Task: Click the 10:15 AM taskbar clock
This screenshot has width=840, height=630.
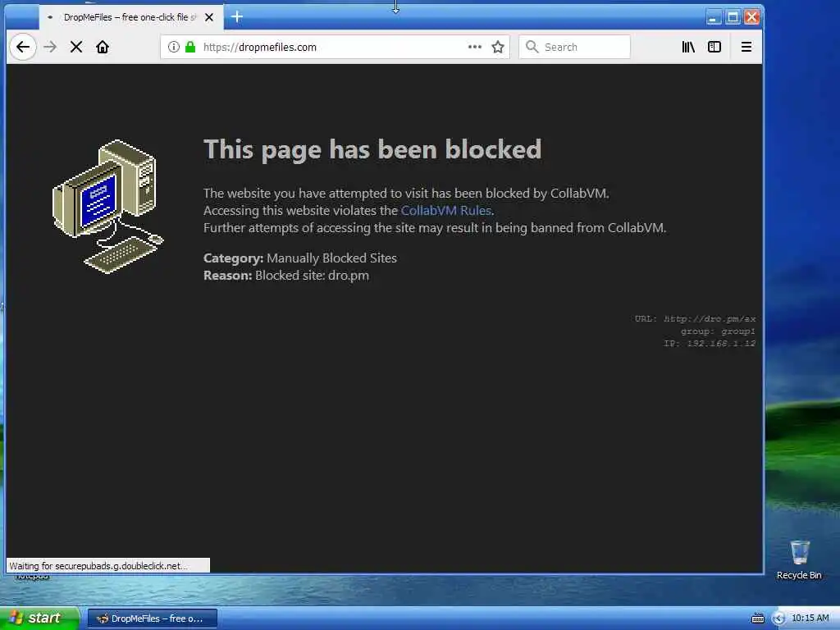Action: [x=810, y=619]
